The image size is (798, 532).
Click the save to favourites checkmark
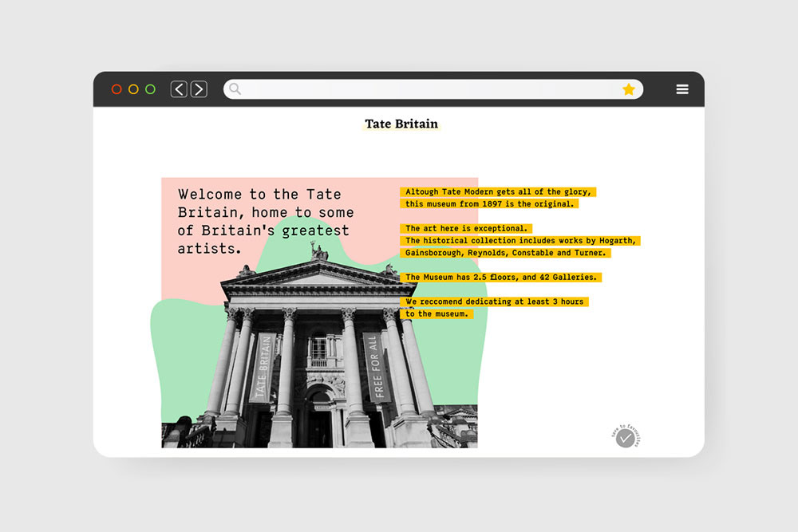[x=626, y=438]
